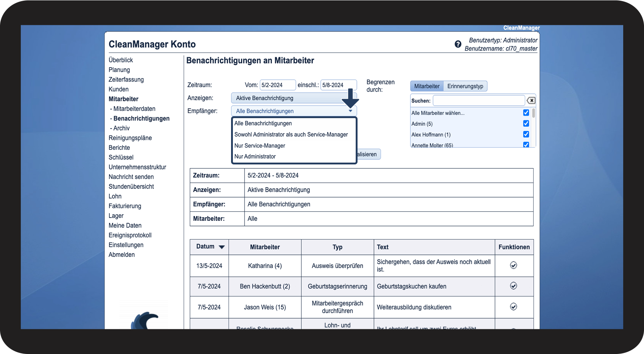Clear the employee search field icon
The image size is (644, 354).
coord(531,101)
